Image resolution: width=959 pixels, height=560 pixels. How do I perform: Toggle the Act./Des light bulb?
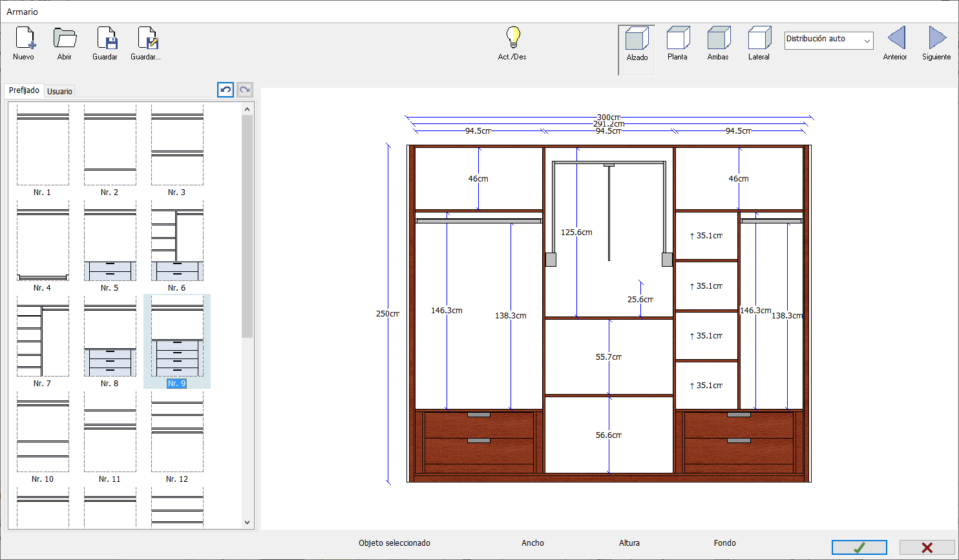513,38
